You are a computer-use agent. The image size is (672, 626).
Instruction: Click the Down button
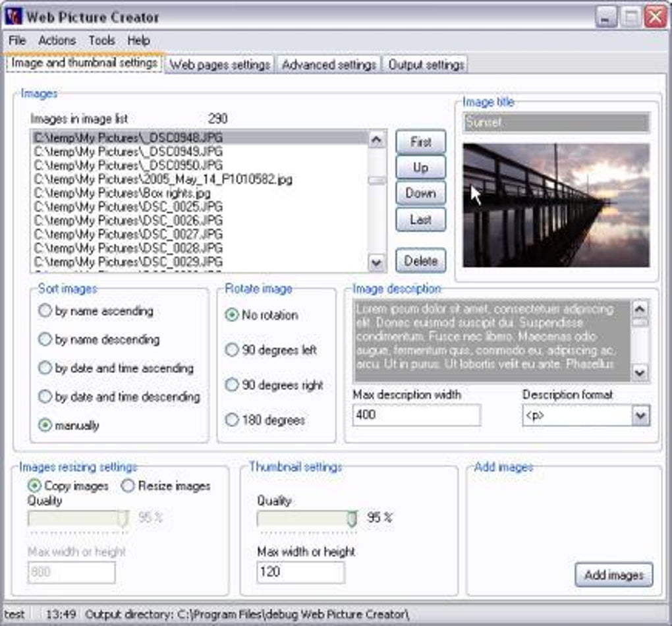click(x=420, y=193)
